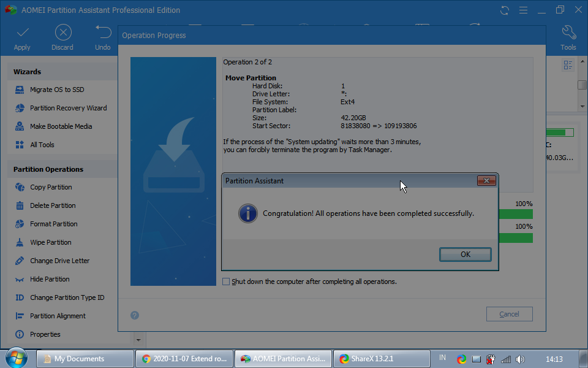This screenshot has height=368, width=588.
Task: Switch to My Documents taskbar window
Action: [85, 359]
